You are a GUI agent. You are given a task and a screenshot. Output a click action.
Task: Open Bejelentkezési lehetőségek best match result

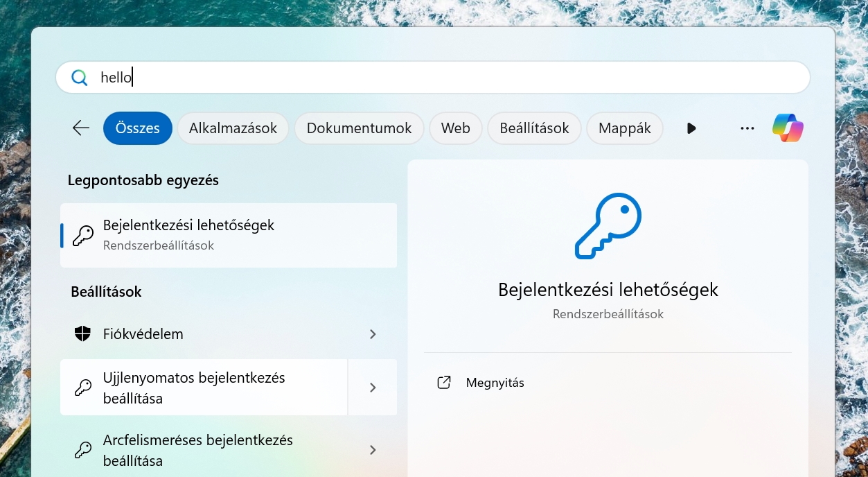(229, 235)
